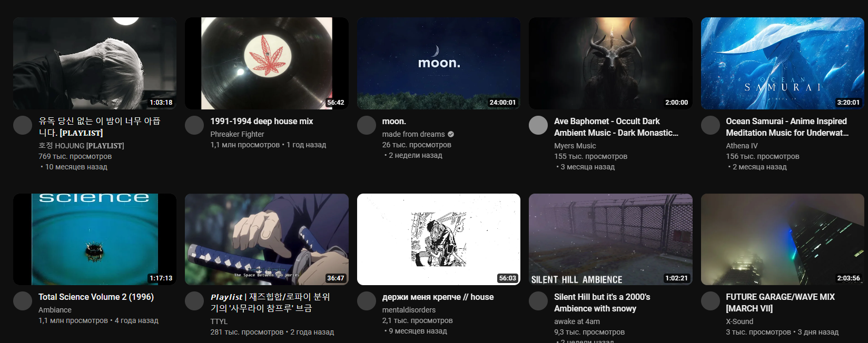Screen dimensions: 868x343
Task: Open the Silent Hill Ambience thumbnail
Action: 610,239
